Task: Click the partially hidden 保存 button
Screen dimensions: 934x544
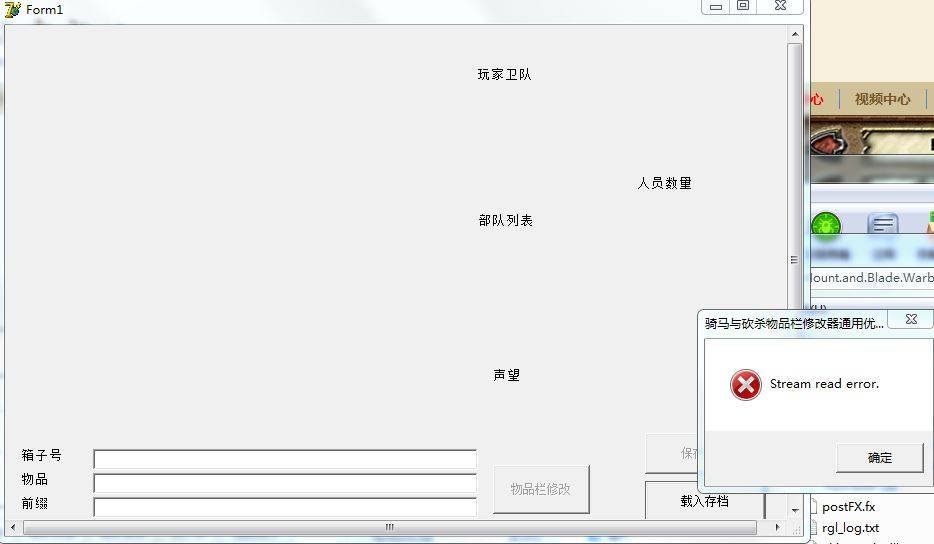Action: pos(673,453)
